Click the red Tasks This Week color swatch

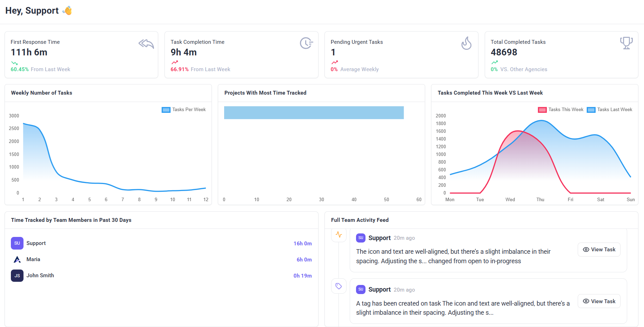point(542,110)
